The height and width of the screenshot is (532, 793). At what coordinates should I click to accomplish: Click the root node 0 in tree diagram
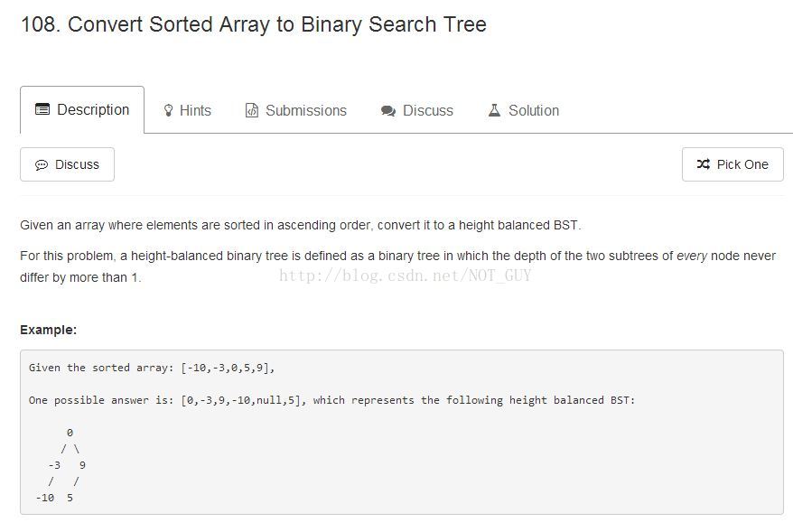70,433
